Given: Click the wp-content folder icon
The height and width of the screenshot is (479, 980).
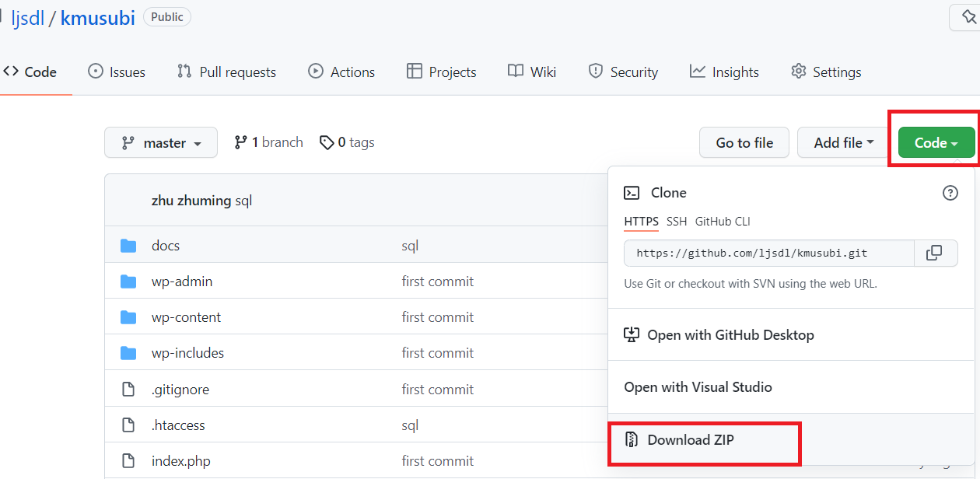Looking at the screenshot, I should pos(128,317).
